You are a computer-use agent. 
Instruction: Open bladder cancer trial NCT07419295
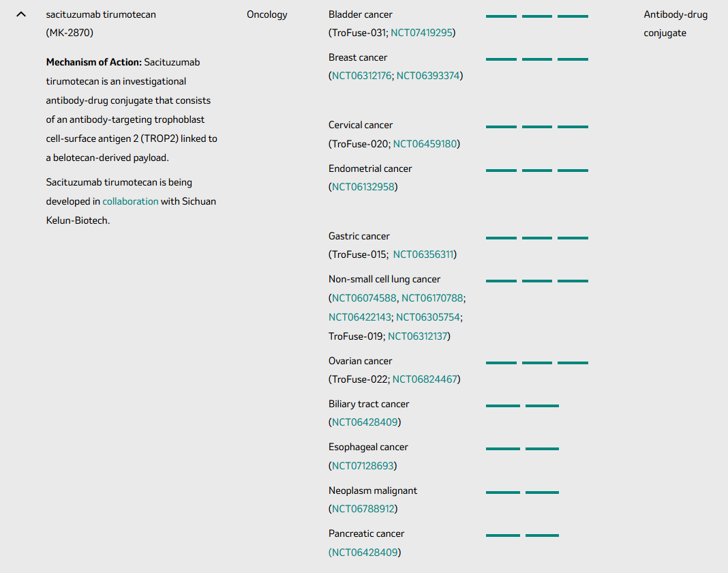421,33
